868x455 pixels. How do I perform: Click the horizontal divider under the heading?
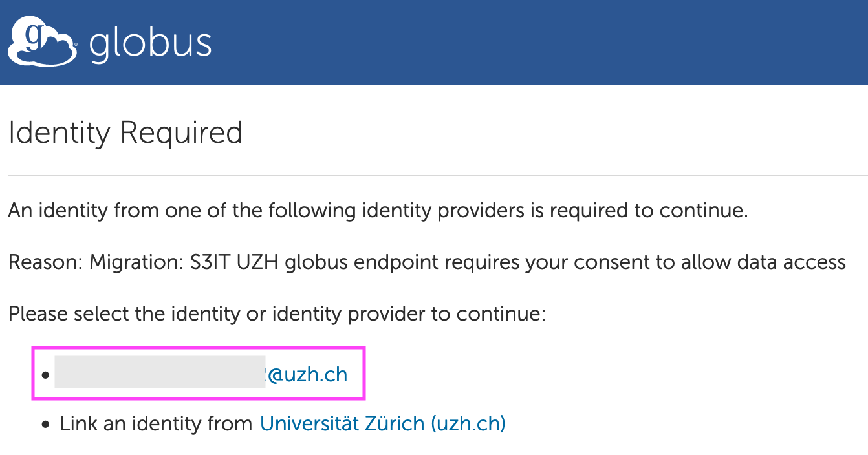pyautogui.click(x=437, y=175)
